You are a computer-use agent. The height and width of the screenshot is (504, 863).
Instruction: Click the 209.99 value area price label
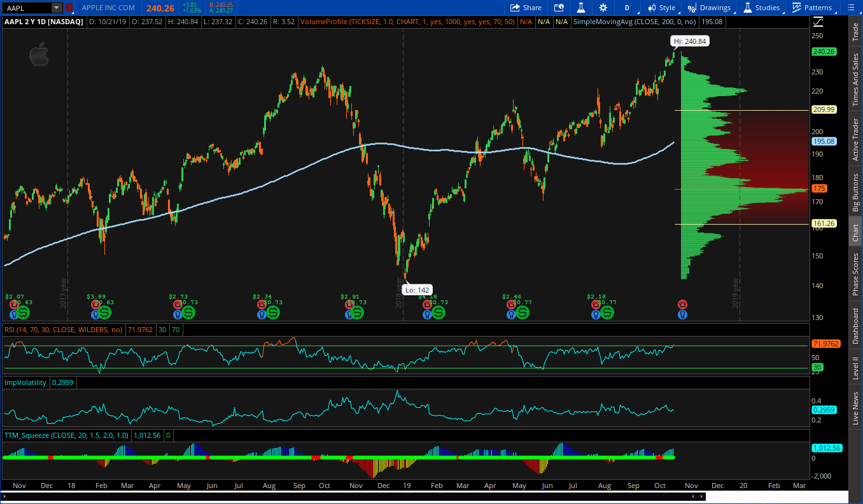824,109
